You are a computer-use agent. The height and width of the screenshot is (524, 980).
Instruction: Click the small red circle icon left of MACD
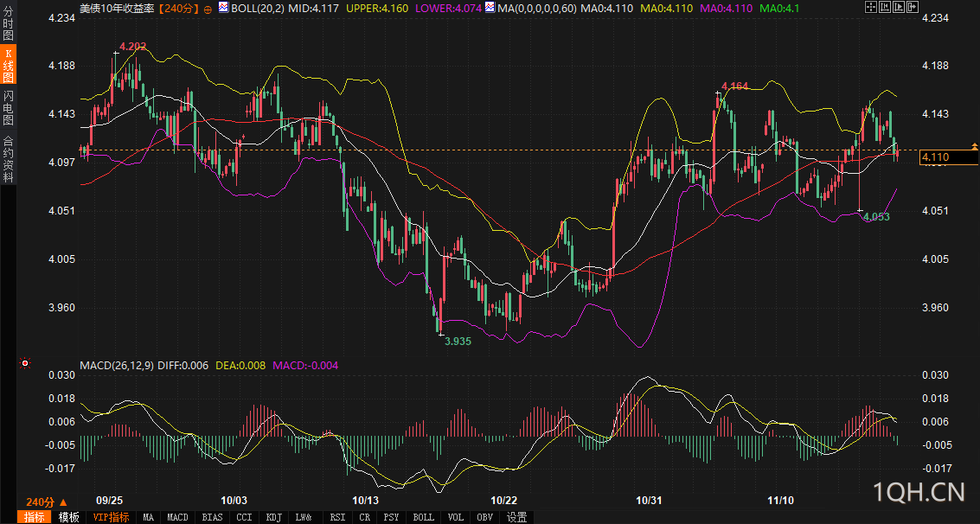click(24, 364)
